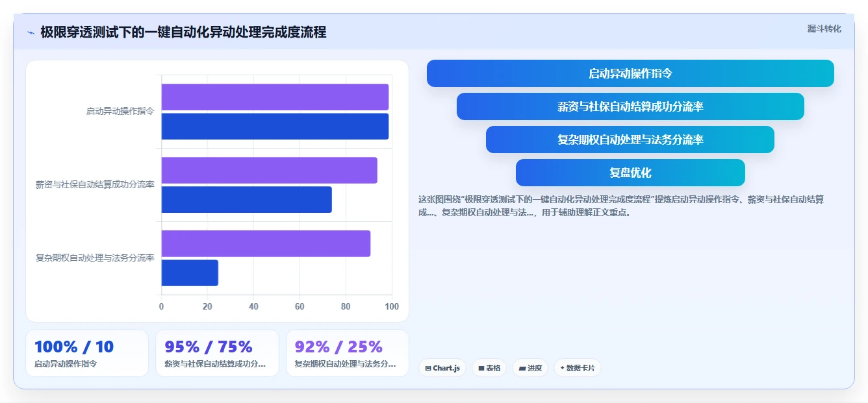Screen dimensions: 868x403
Task: Click the description paragraph under the funnel
Action: [x=621, y=206]
